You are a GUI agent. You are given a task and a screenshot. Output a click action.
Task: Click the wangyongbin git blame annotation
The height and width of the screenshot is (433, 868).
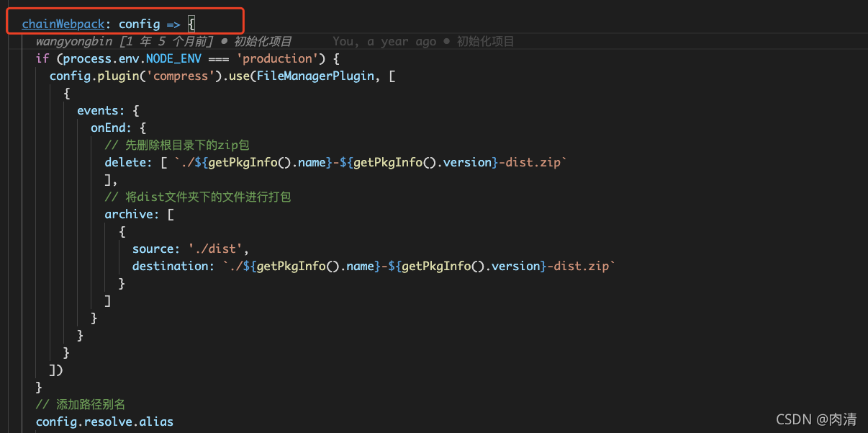coord(73,41)
